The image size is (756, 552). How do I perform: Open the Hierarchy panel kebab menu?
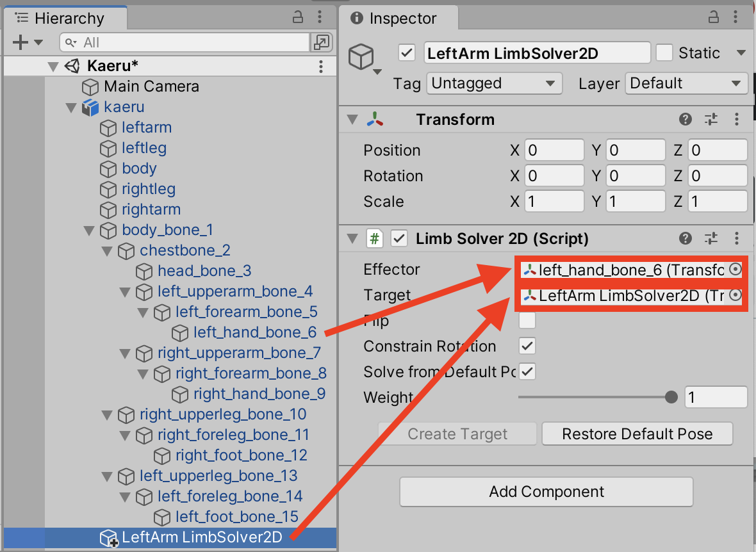[320, 17]
